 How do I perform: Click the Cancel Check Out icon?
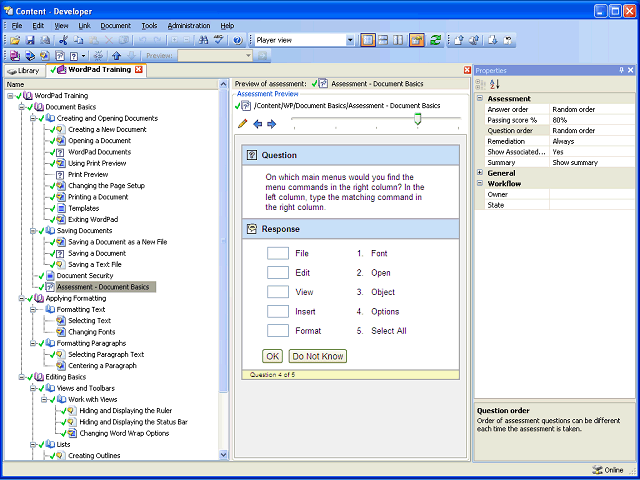507,40
